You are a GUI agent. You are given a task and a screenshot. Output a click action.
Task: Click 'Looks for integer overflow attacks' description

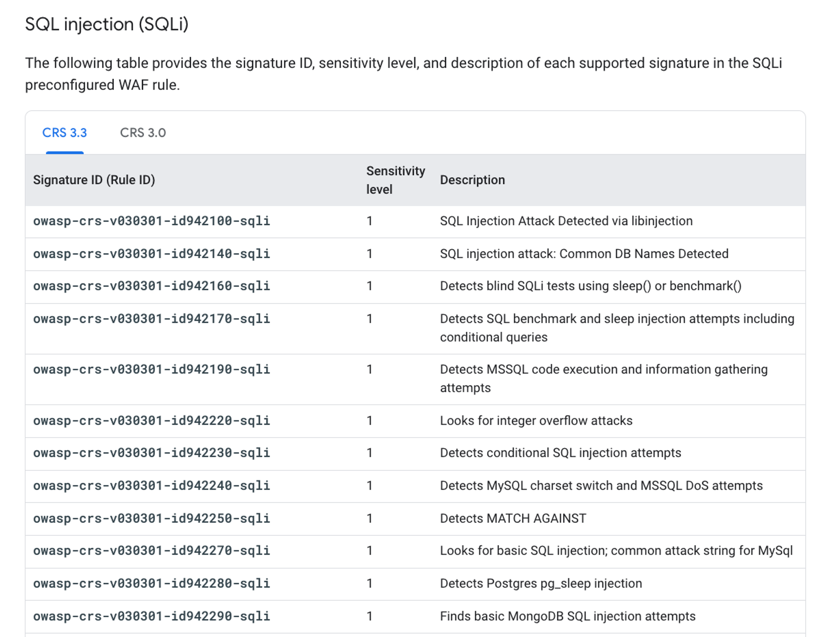pyautogui.click(x=536, y=420)
